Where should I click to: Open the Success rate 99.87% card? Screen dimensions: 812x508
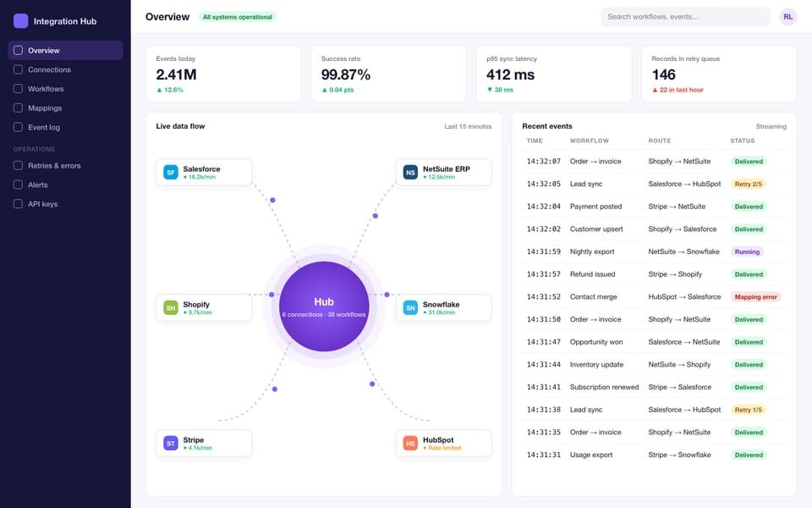click(388, 74)
